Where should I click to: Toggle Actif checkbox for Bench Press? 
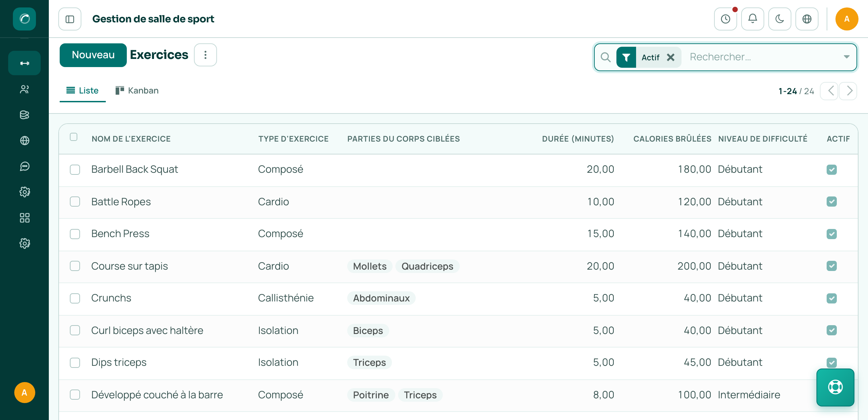coord(832,234)
